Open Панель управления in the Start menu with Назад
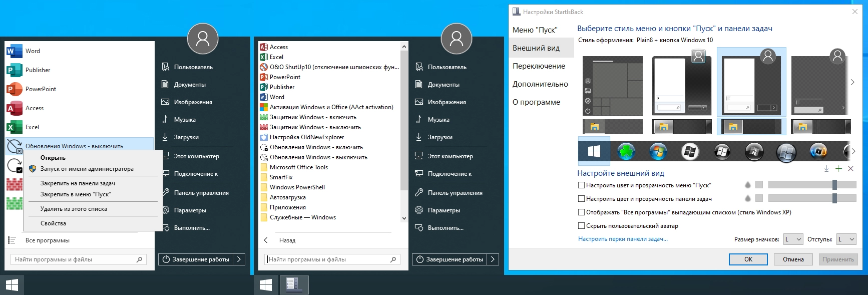The image size is (868, 295). pos(449,193)
